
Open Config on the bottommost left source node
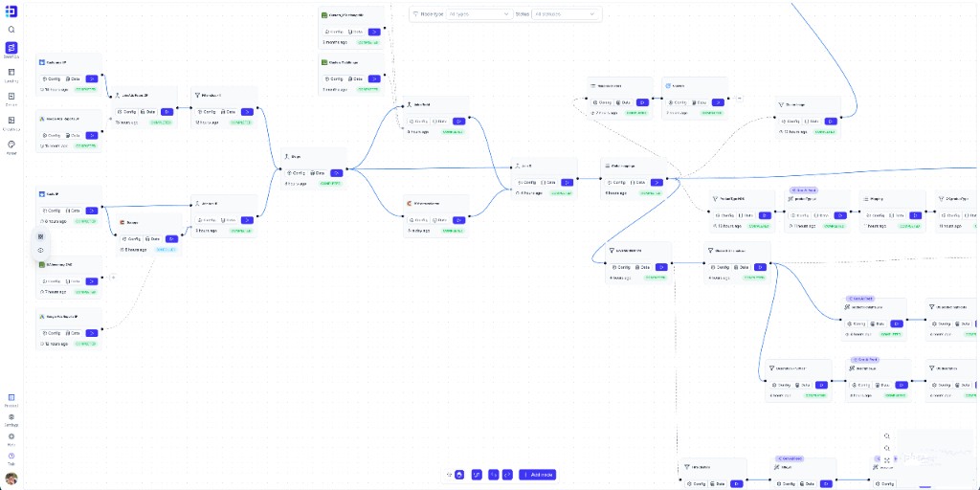click(x=51, y=333)
